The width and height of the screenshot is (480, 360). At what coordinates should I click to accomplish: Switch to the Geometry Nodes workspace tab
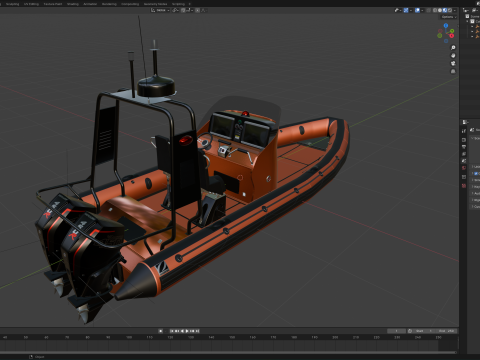tap(155, 4)
